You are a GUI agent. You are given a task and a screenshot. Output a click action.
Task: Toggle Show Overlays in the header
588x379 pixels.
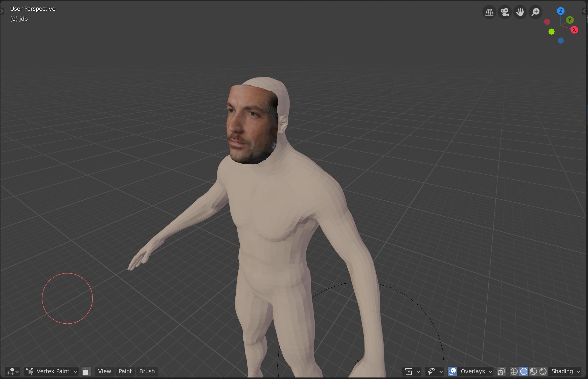(x=452, y=371)
